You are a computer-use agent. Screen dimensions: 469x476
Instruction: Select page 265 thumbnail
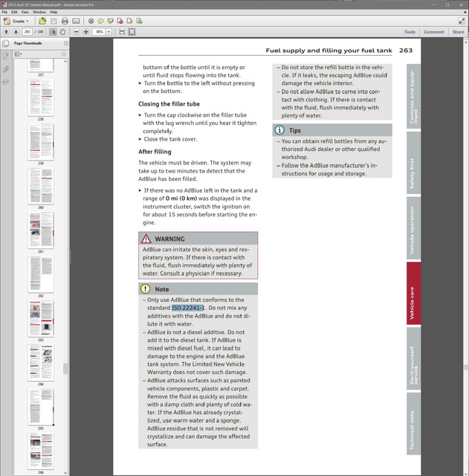(x=41, y=407)
